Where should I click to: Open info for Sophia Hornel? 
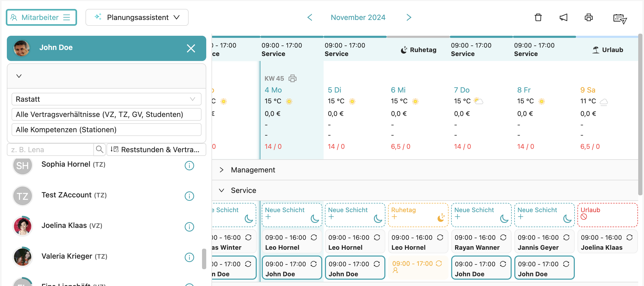click(189, 166)
